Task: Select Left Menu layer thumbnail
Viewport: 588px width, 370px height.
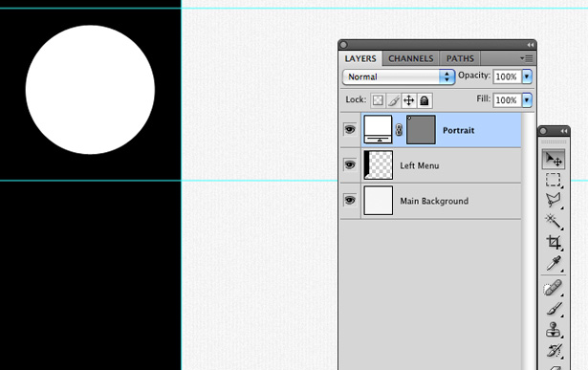Action: 378,165
